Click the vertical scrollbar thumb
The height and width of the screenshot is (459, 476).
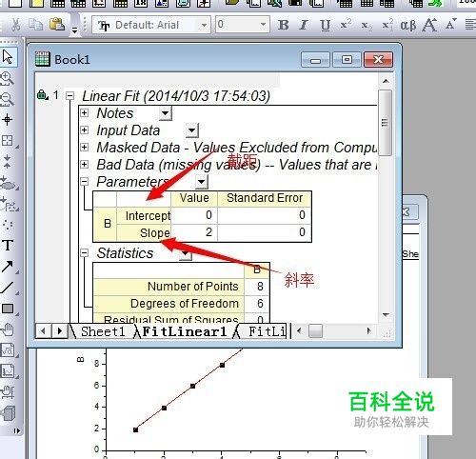tap(386, 123)
